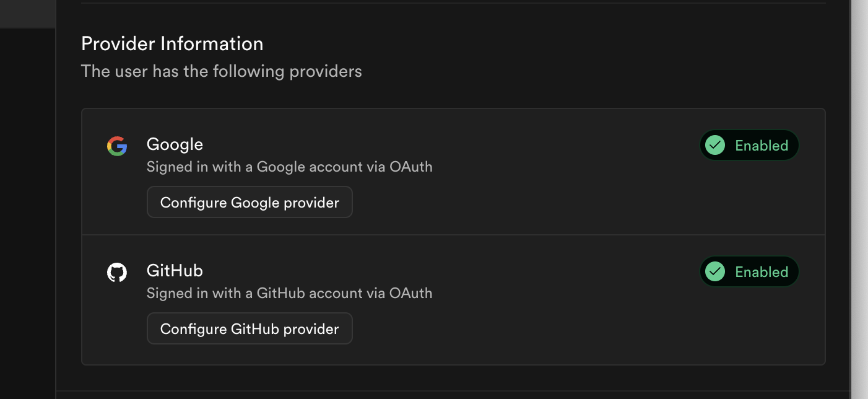Click the green checkmark in Google's Enabled badge
Screen dimensions: 868x399
[715, 146]
